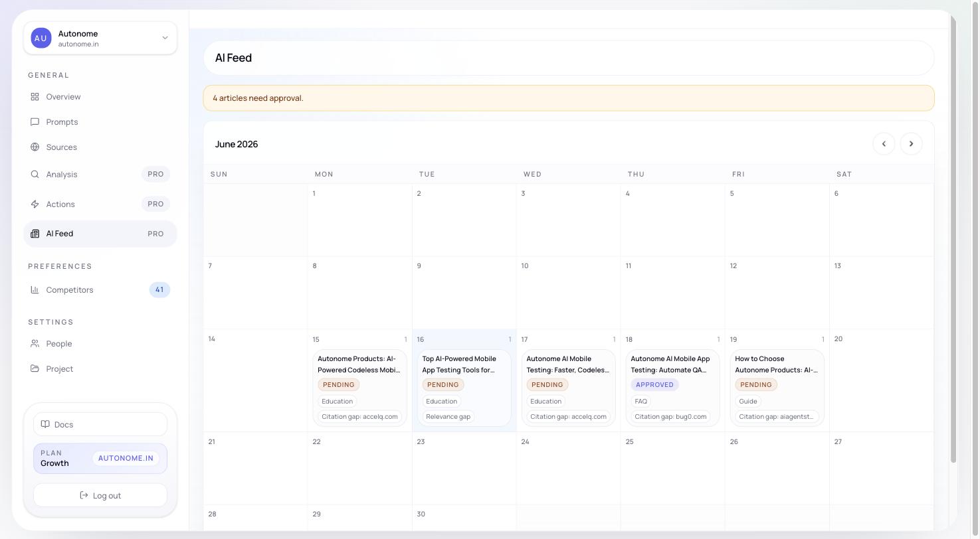The height and width of the screenshot is (539, 980).
Task: Click the Analysis magnifier icon
Action: pos(35,175)
